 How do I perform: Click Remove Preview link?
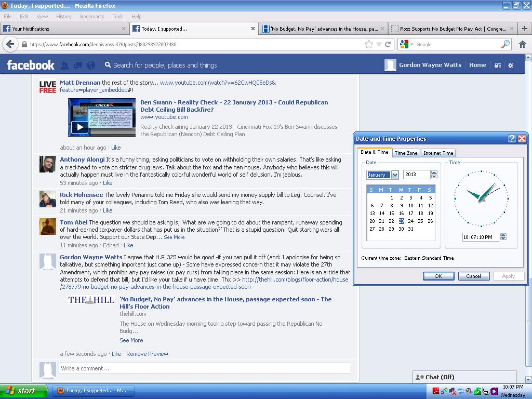point(147,354)
